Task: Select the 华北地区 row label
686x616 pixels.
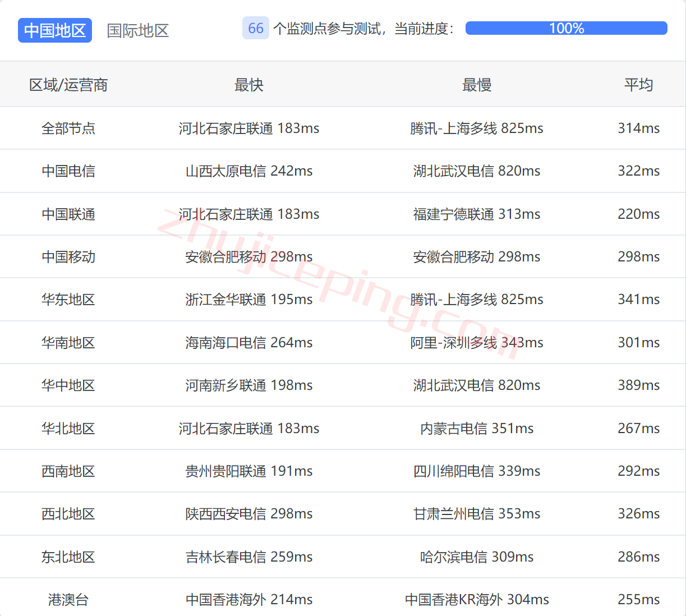Action: pyautogui.click(x=68, y=428)
